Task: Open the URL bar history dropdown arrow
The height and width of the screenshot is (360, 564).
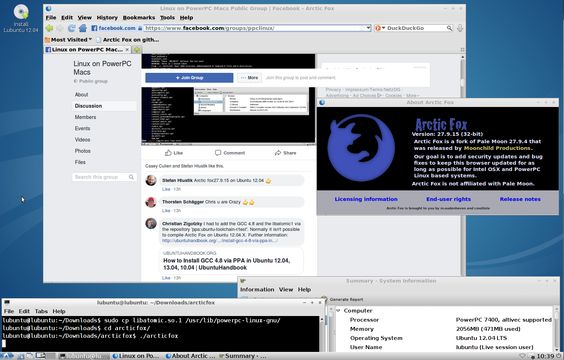Action: pyautogui.click(x=368, y=28)
